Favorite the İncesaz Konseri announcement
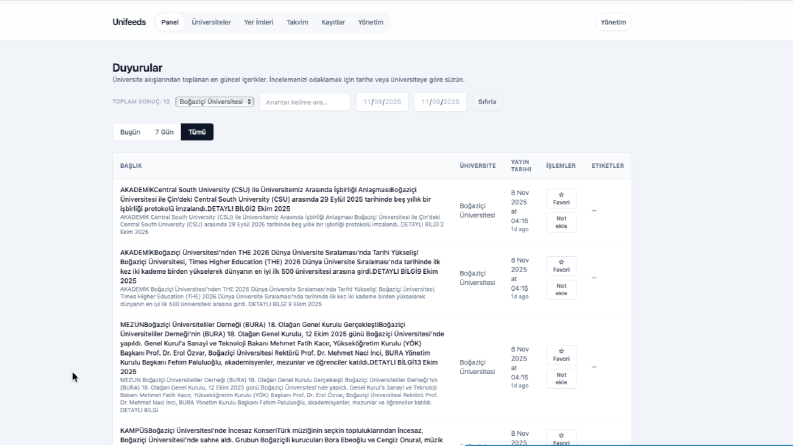 (x=561, y=438)
